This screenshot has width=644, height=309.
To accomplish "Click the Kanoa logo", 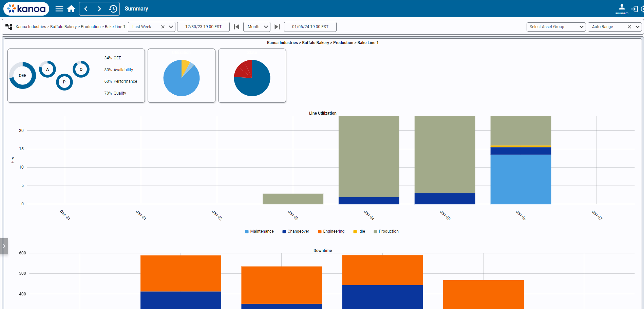I will click(x=26, y=8).
